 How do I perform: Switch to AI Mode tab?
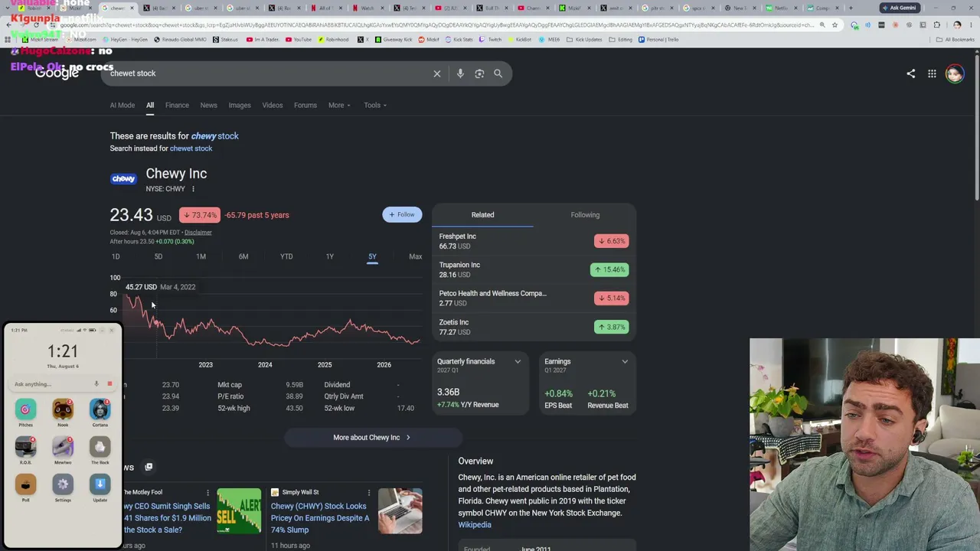[x=122, y=106]
